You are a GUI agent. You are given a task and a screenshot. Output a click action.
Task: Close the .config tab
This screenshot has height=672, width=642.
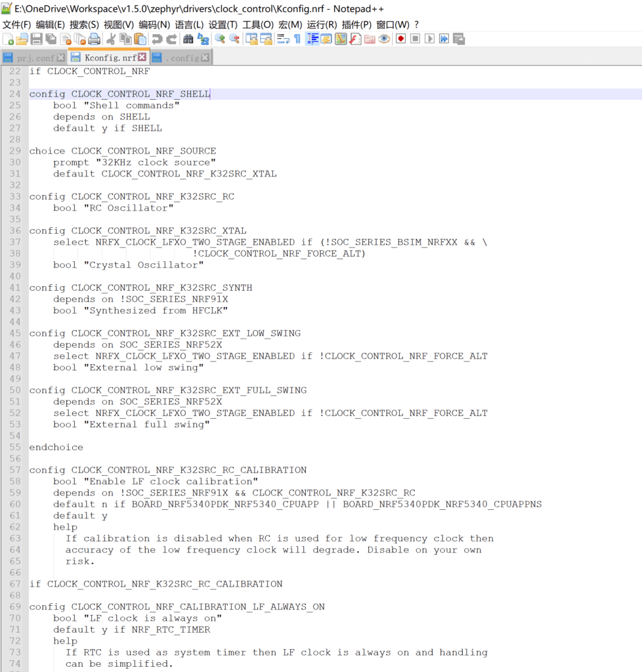click(x=205, y=58)
